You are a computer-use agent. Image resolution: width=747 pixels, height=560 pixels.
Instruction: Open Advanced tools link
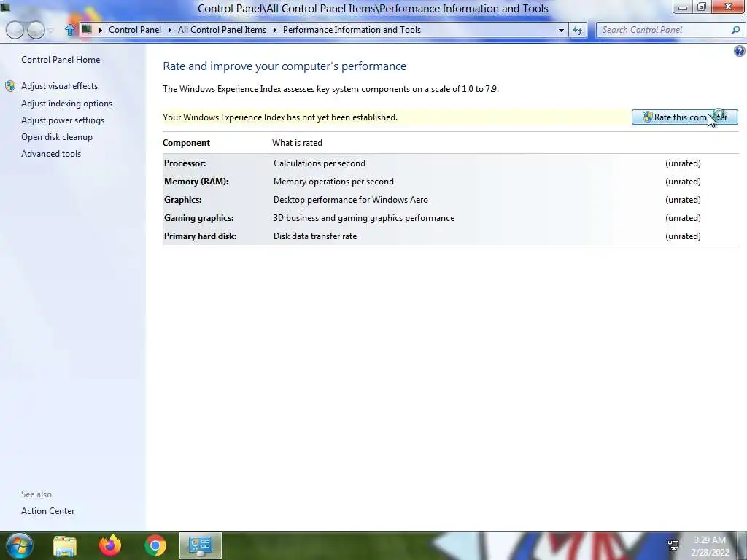[x=51, y=153]
